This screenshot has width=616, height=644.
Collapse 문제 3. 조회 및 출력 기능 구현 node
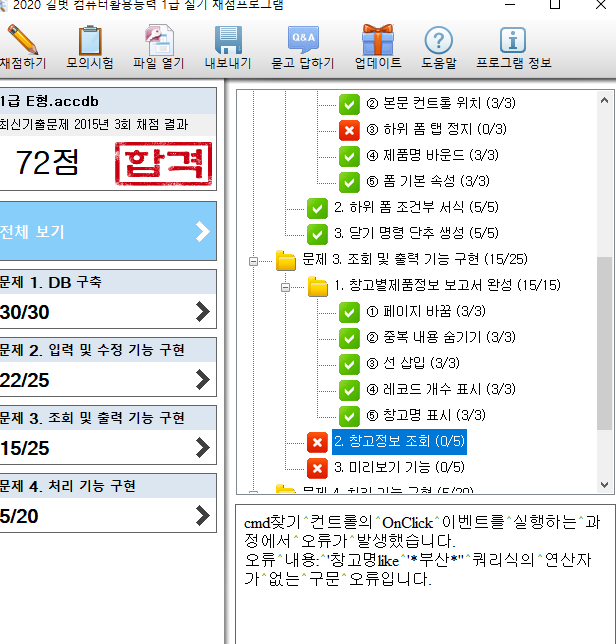pyautogui.click(x=255, y=260)
